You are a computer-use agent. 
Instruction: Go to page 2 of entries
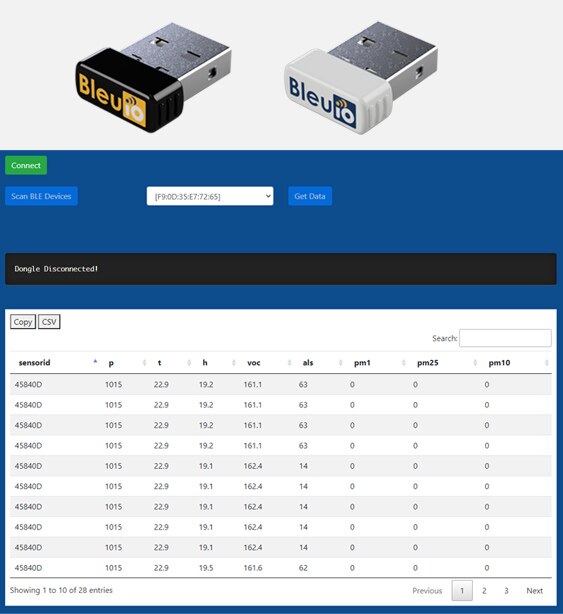coord(484,591)
